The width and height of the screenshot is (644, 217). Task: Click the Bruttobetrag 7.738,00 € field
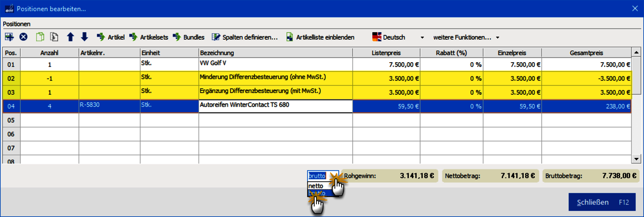click(x=591, y=176)
